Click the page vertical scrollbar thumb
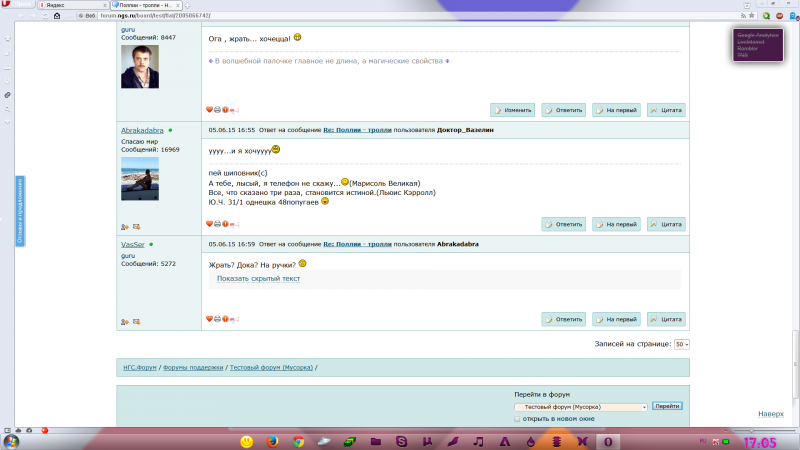 click(795, 365)
